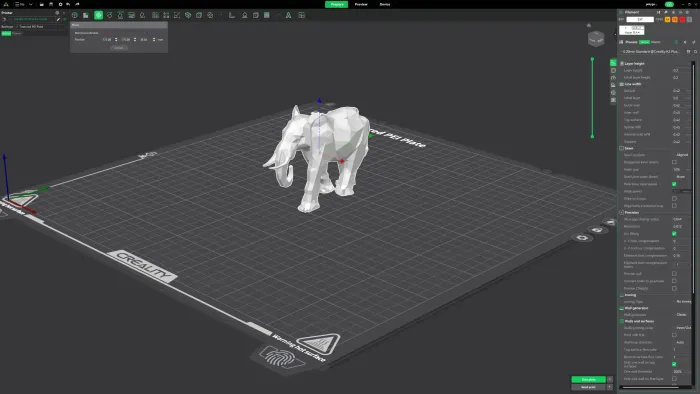Click the fourth icon in process side strip
Screen dimensions: 700x394
point(613,85)
